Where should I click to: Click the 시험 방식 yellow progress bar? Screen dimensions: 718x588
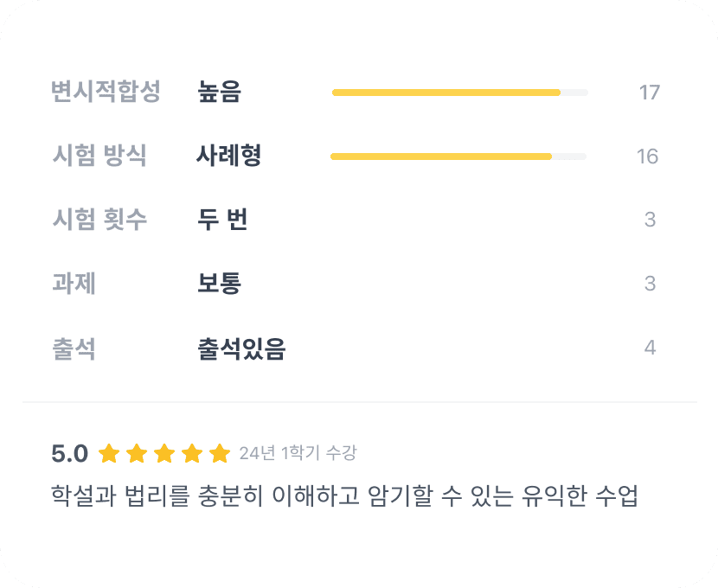[x=441, y=157]
